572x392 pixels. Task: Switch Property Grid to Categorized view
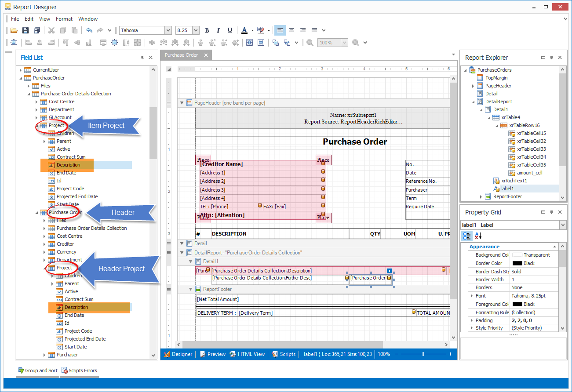[467, 236]
